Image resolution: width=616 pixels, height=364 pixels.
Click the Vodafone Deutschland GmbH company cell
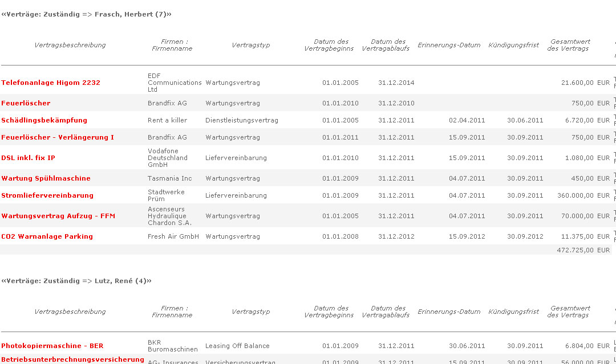point(168,158)
